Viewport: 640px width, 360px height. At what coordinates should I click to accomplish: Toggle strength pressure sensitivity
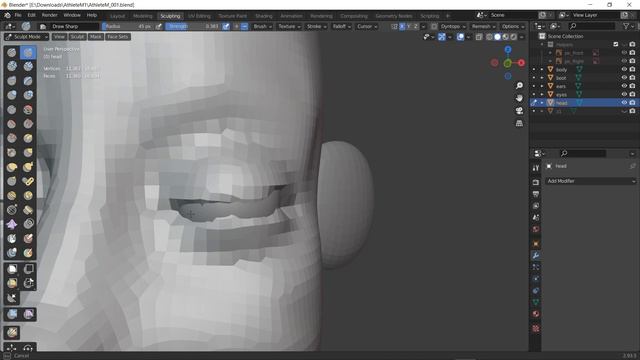226,26
